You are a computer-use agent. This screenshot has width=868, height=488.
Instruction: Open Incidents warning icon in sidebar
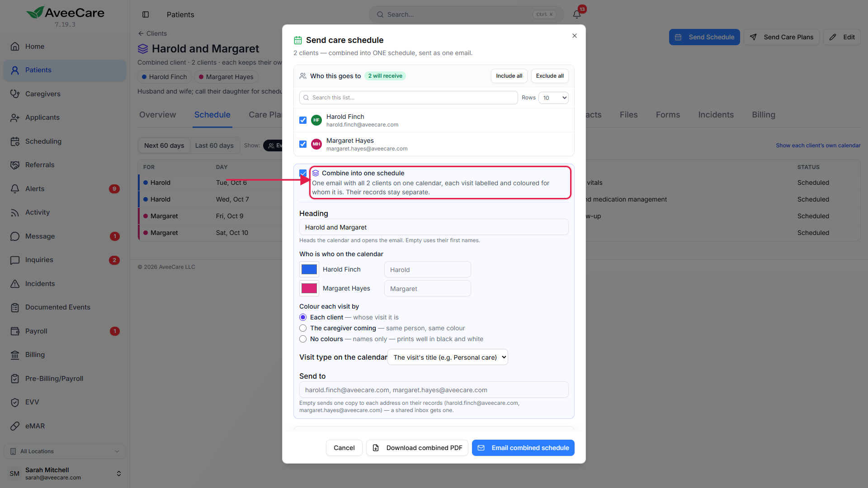[x=15, y=284]
